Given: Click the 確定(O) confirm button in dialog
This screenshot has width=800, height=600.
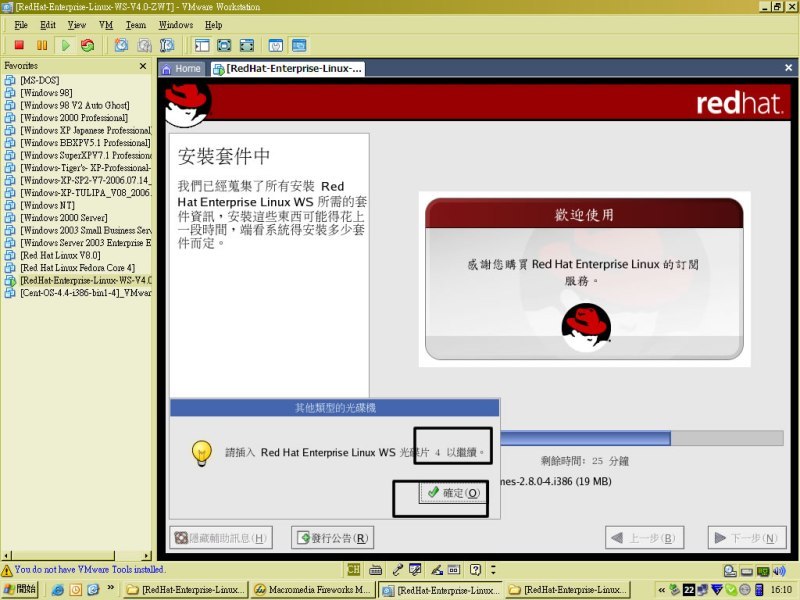Looking at the screenshot, I should click(453, 493).
